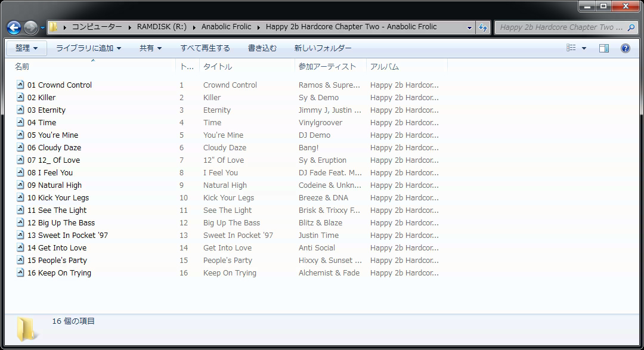Open the help question mark icon
The image size is (644, 350).
coord(625,48)
